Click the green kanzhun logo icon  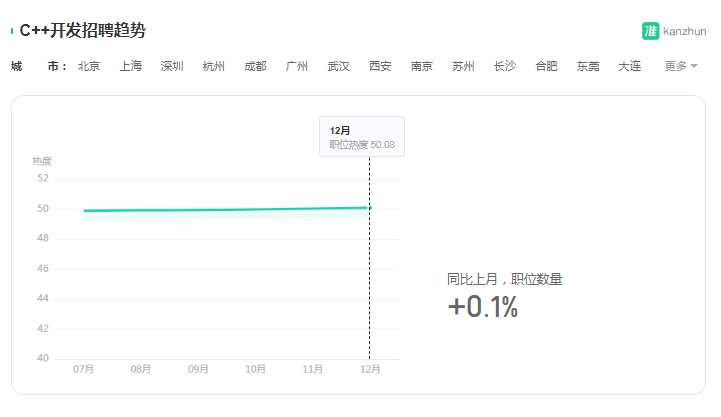(650, 31)
